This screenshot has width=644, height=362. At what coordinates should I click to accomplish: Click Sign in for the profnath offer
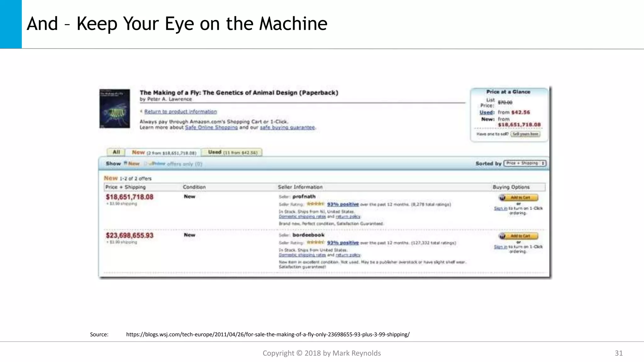coord(500,208)
